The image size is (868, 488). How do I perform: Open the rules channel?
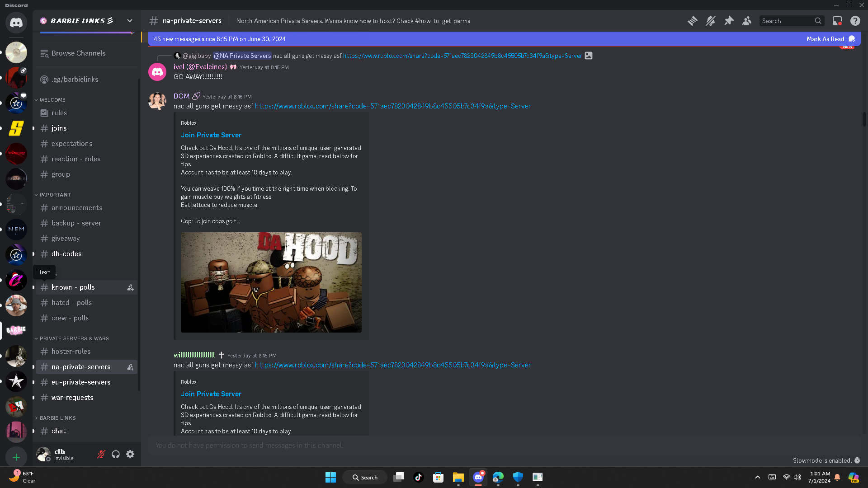86,113
